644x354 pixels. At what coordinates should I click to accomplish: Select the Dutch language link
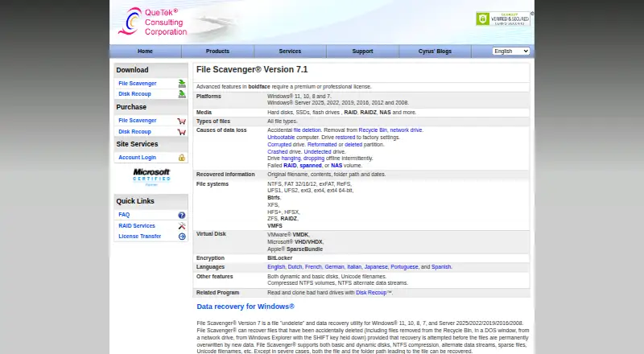pos(295,267)
